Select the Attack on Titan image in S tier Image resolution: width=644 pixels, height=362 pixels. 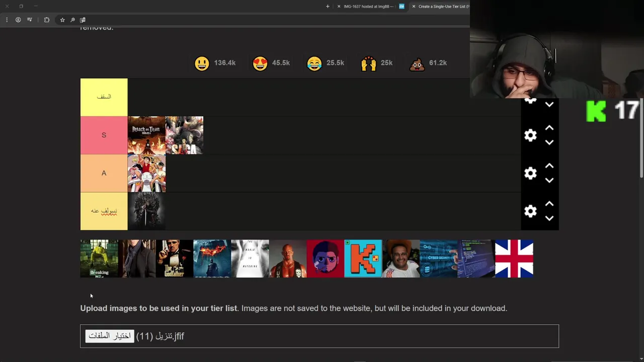tap(146, 135)
